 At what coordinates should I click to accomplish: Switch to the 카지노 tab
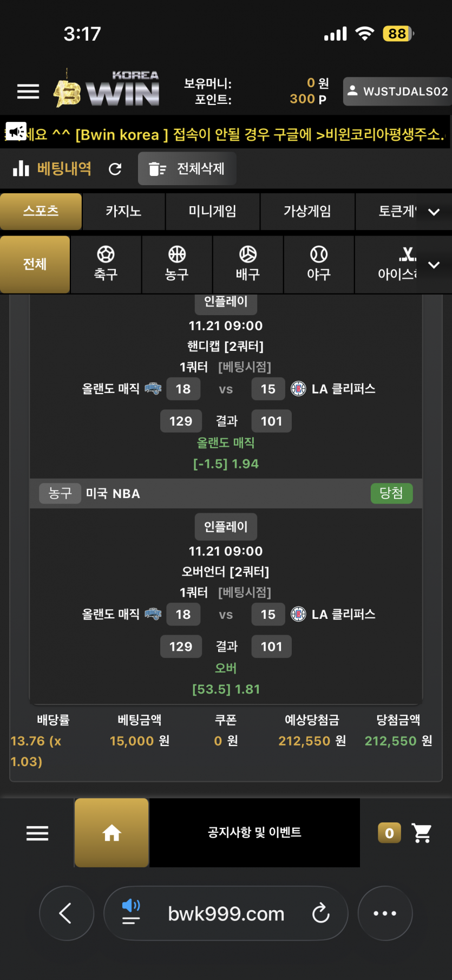point(123,211)
